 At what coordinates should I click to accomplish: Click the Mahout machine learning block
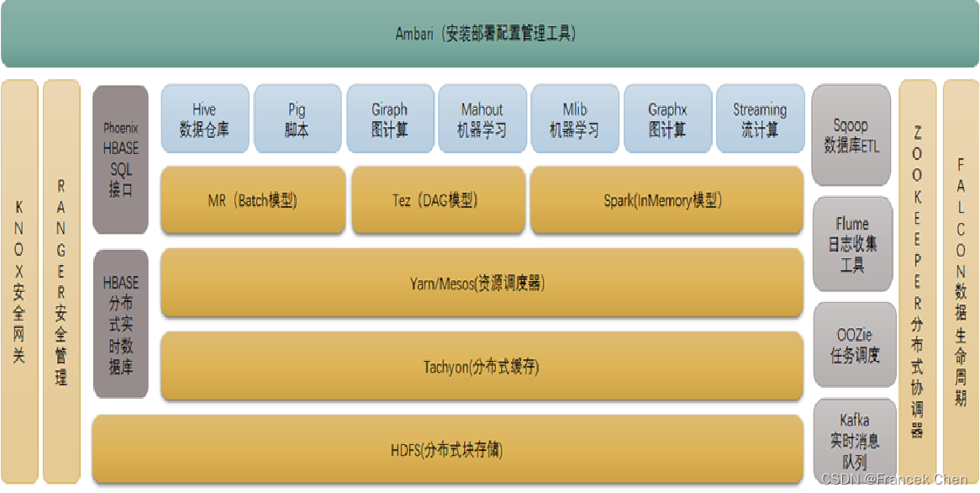click(x=482, y=119)
